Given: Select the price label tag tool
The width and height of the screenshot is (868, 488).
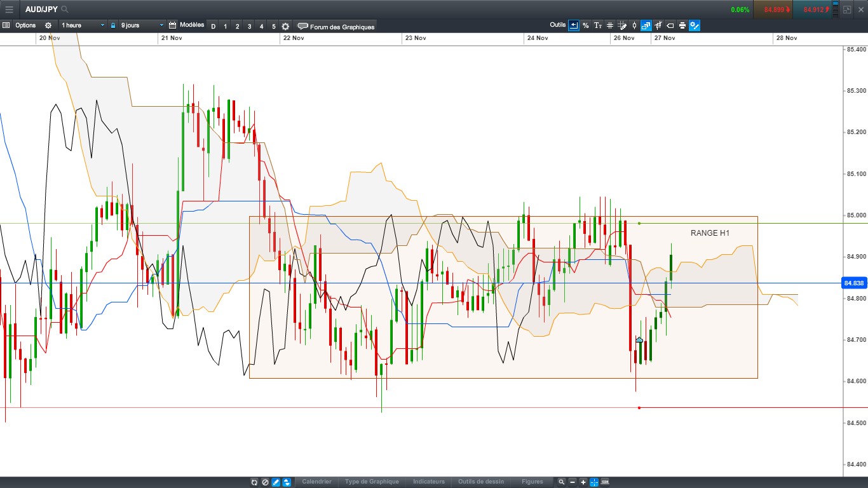Looking at the screenshot, I should (670, 25).
